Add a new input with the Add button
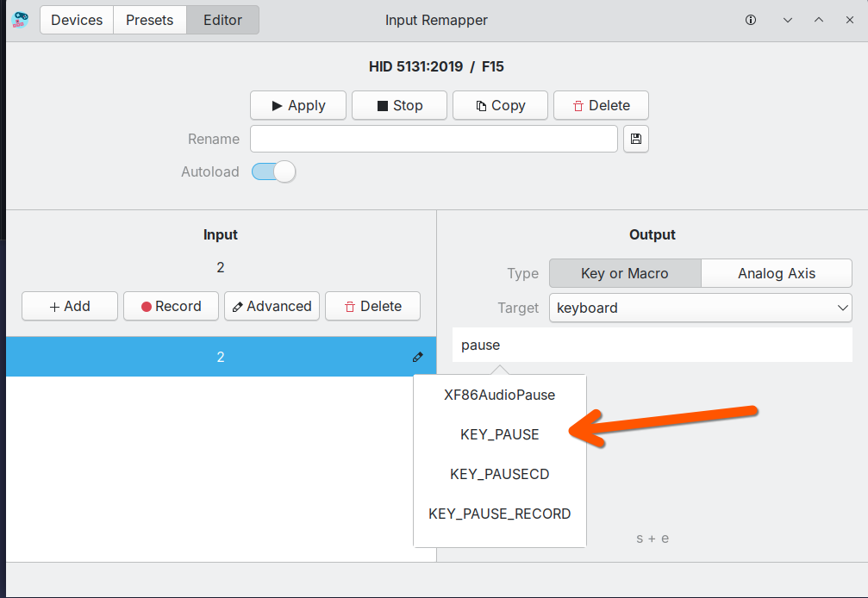This screenshot has height=598, width=868. click(x=69, y=306)
